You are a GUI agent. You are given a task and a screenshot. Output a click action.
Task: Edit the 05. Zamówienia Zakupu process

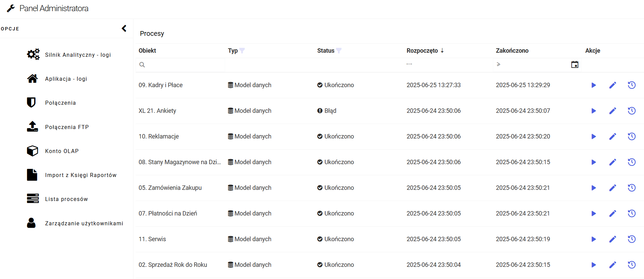pyautogui.click(x=613, y=188)
